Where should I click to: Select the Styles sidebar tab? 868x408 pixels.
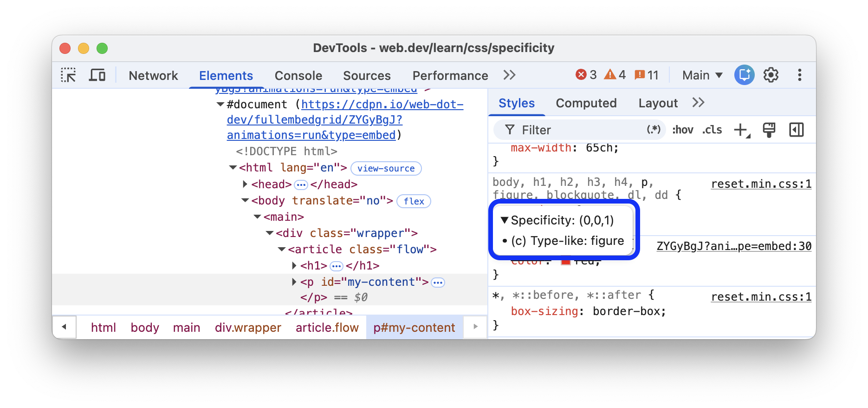coord(517,103)
